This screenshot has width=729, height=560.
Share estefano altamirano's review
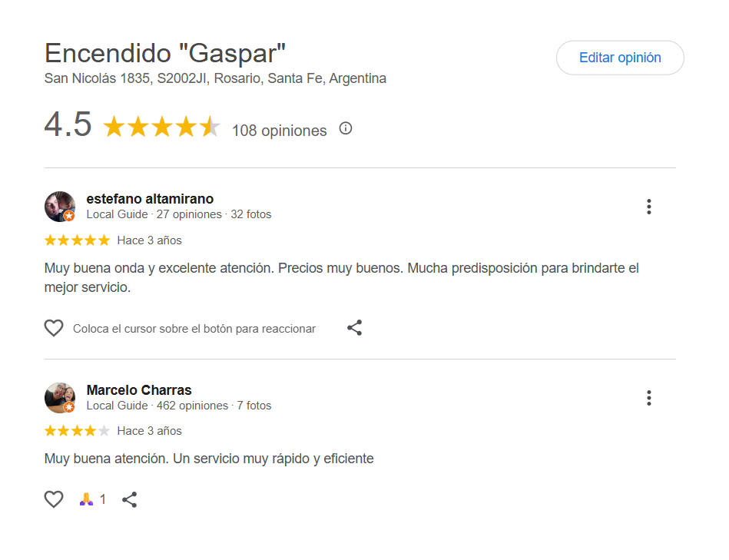coord(354,328)
